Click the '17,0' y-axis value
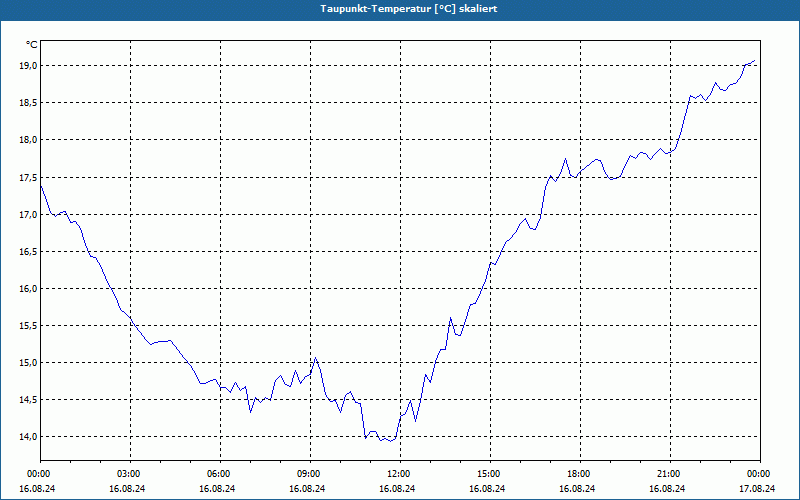 (27, 215)
